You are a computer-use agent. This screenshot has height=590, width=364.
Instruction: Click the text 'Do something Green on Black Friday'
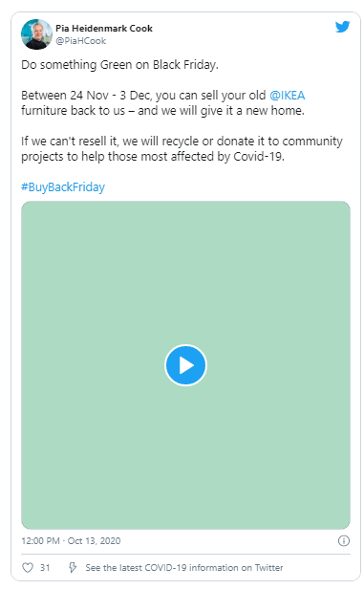(119, 65)
